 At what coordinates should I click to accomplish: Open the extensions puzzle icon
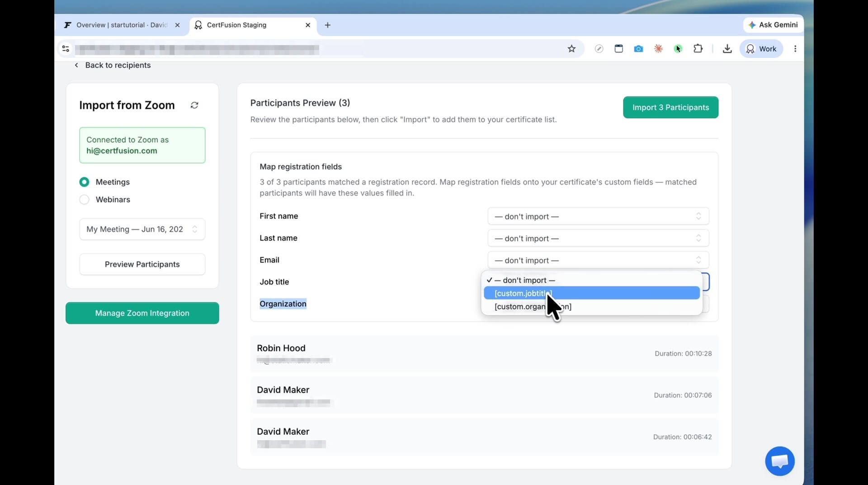(x=698, y=48)
